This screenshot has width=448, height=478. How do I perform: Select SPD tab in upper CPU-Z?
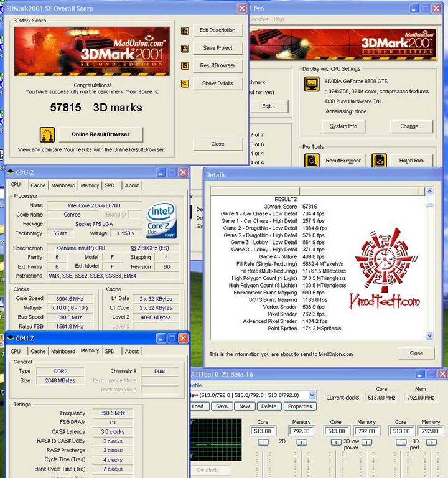pyautogui.click(x=110, y=185)
